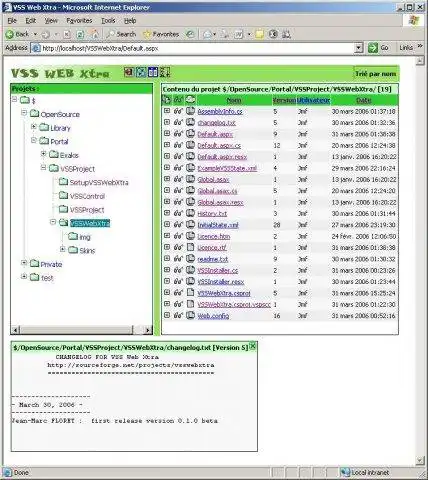Open the Search toolbar button
This screenshot has height=480, width=428.
click(x=122, y=34)
